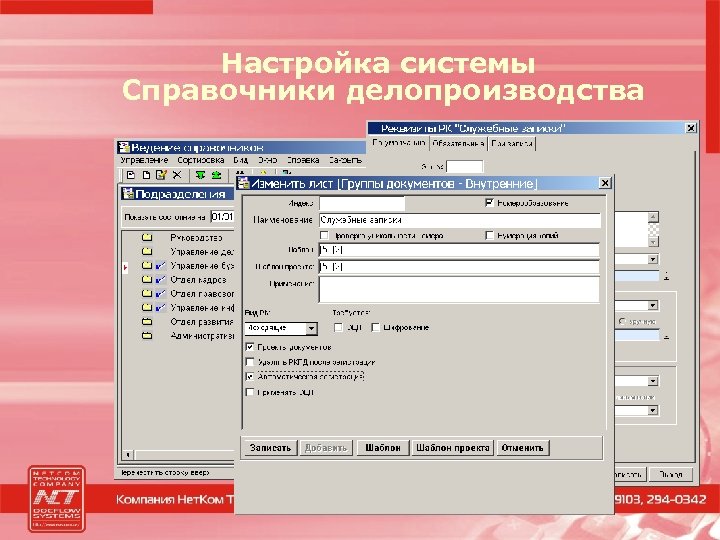Switch to the По умолчанию tab

click(x=399, y=143)
